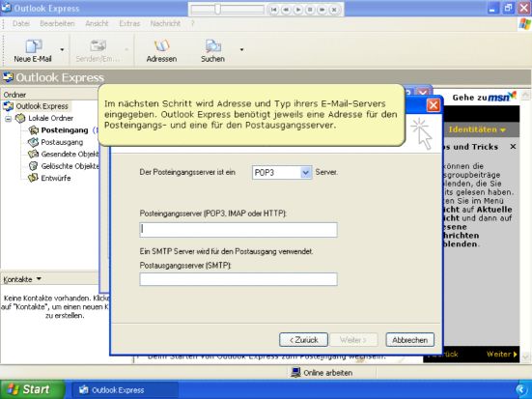Click the Windows flag logo icon
532x399 pixels.
[524, 24]
